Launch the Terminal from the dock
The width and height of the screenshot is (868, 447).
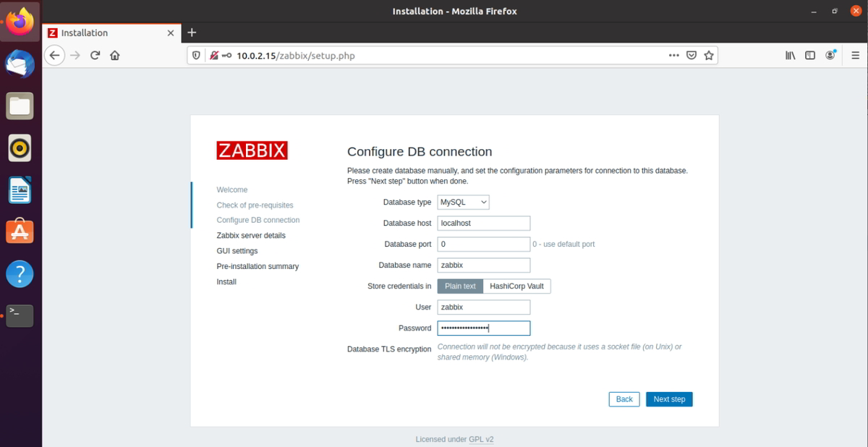[x=20, y=315]
